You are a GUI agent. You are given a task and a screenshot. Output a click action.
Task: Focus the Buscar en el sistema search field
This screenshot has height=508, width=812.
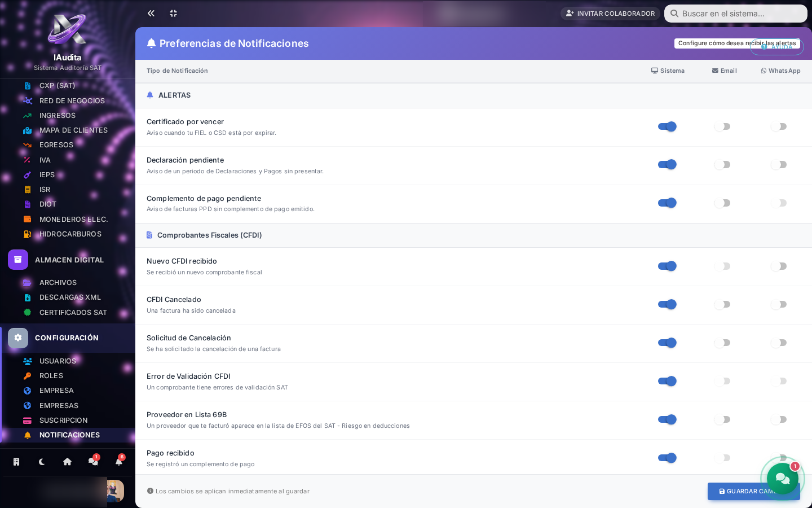736,14
